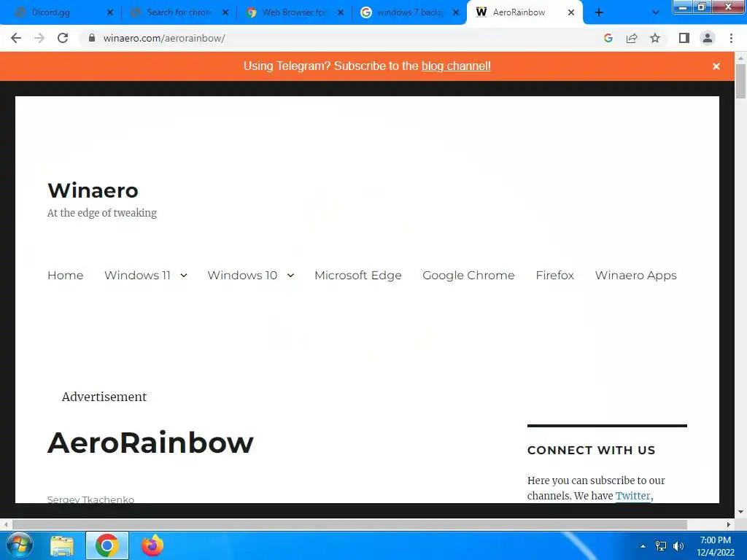Expand the Windows 10 submenu chevron
Viewport: 747px width, 560px height.
tap(290, 275)
